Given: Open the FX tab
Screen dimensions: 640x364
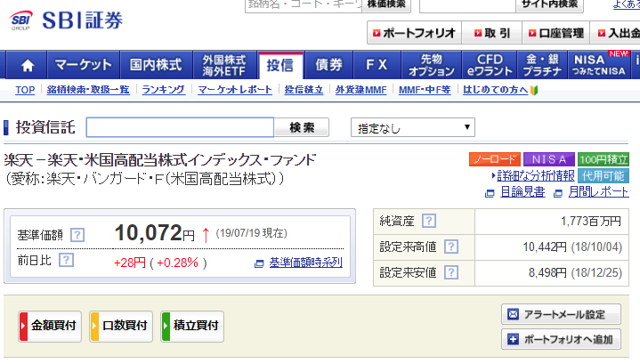Looking at the screenshot, I should [x=377, y=65].
